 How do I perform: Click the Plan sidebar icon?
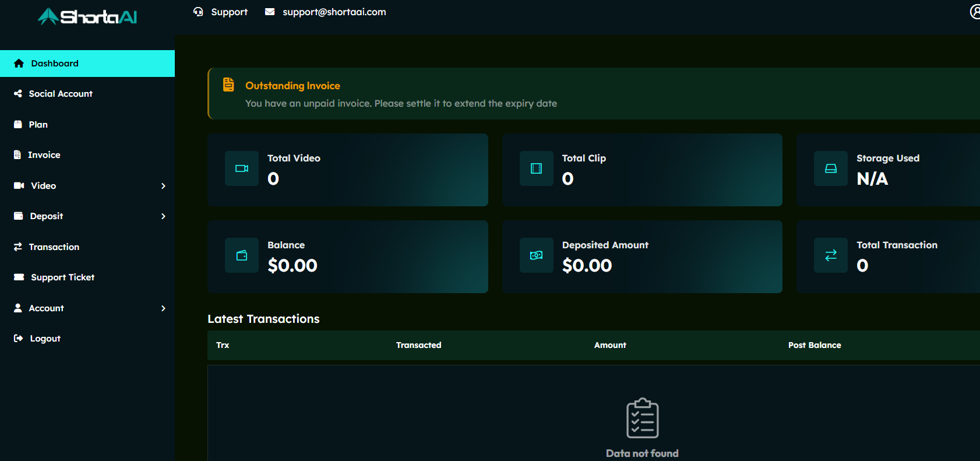[18, 125]
